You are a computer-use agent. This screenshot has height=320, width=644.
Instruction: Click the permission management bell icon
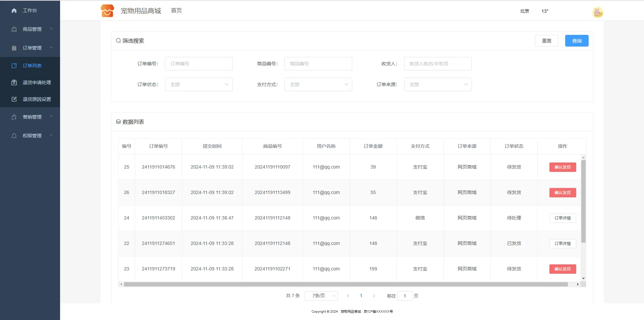14,136
